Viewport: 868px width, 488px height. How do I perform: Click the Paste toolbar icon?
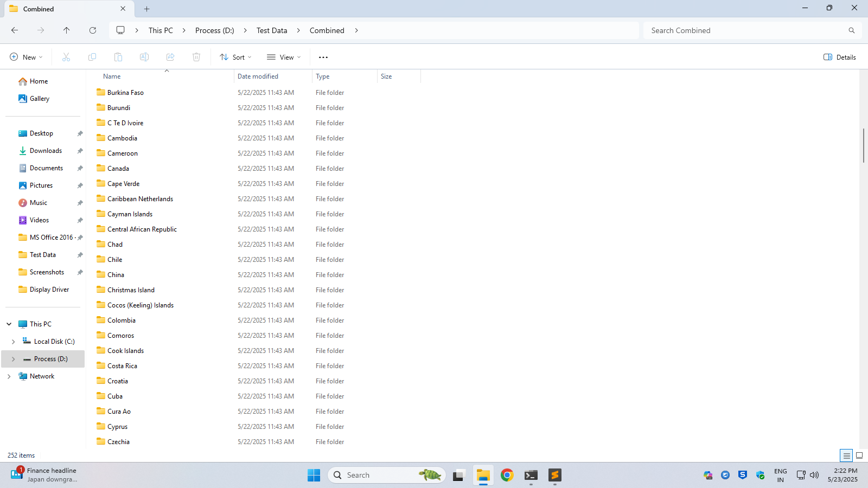click(x=118, y=57)
